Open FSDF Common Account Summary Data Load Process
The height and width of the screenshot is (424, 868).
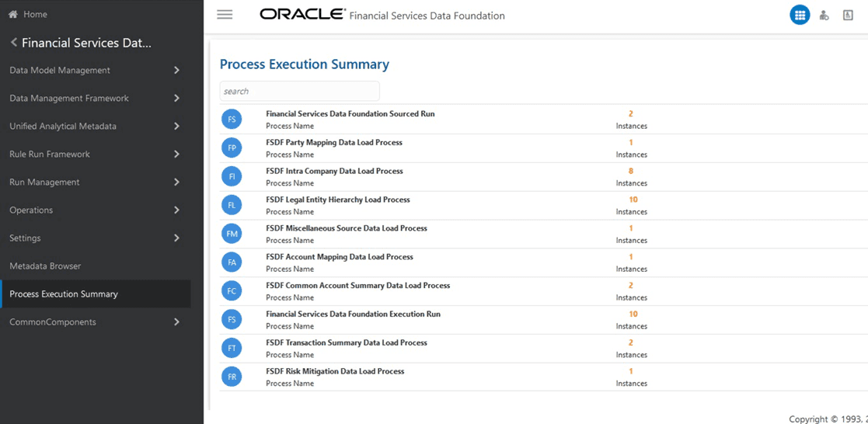pos(358,286)
